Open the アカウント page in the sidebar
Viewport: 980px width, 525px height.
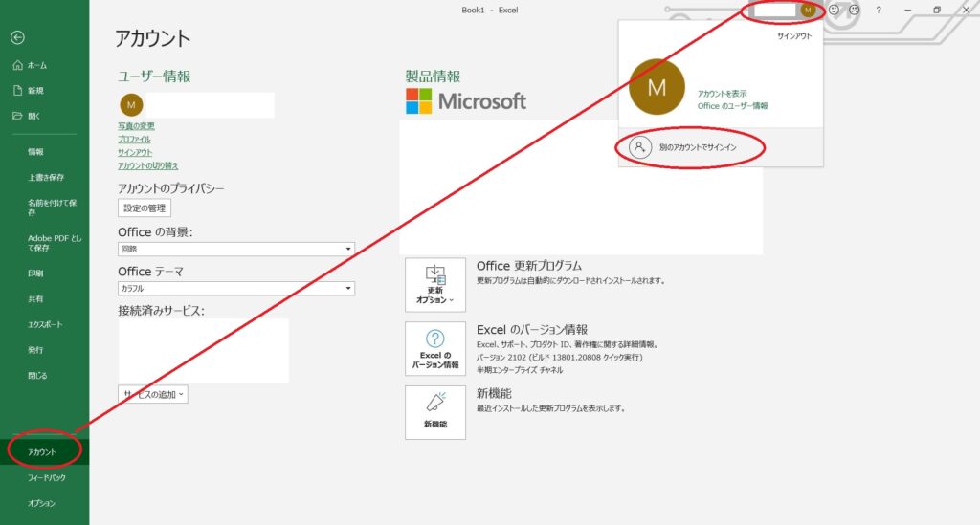(42, 452)
